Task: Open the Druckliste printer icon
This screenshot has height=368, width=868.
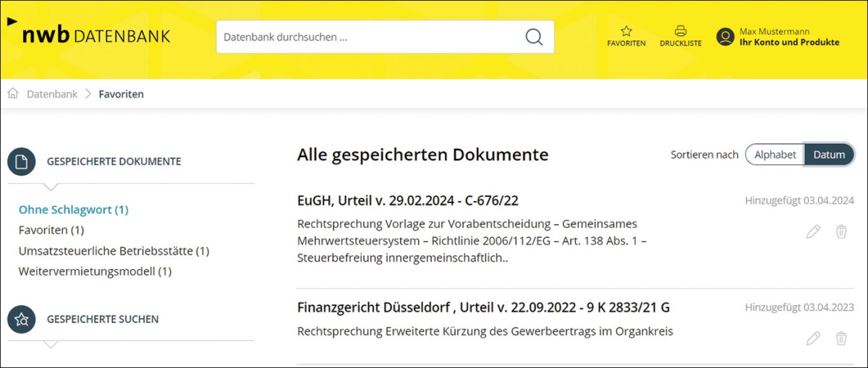Action: pyautogui.click(x=680, y=32)
